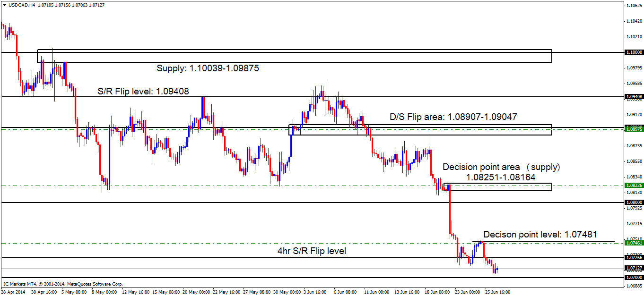This screenshot has height=296, width=644.
Task: Select the supply zone rectangle near 1.10000
Action: [x=295, y=56]
